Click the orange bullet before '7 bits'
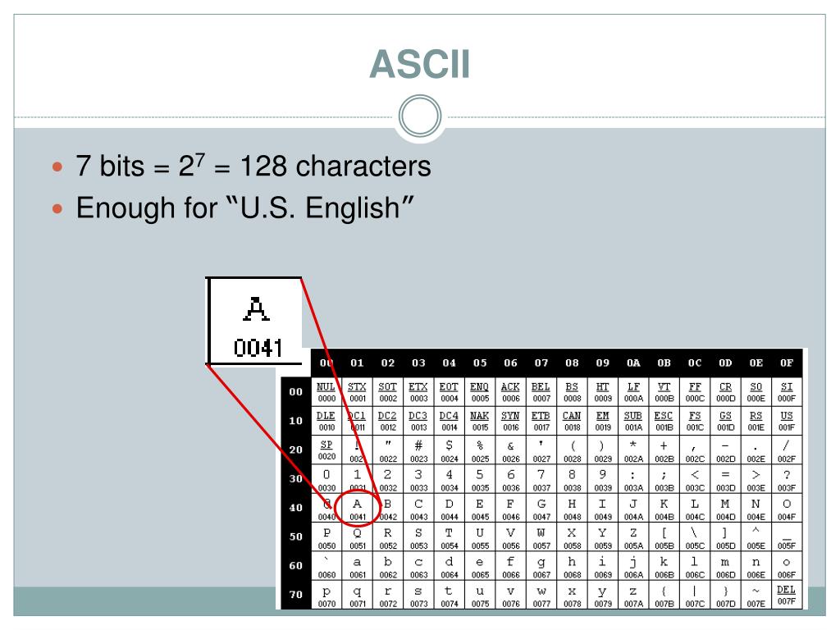 pos(57,167)
